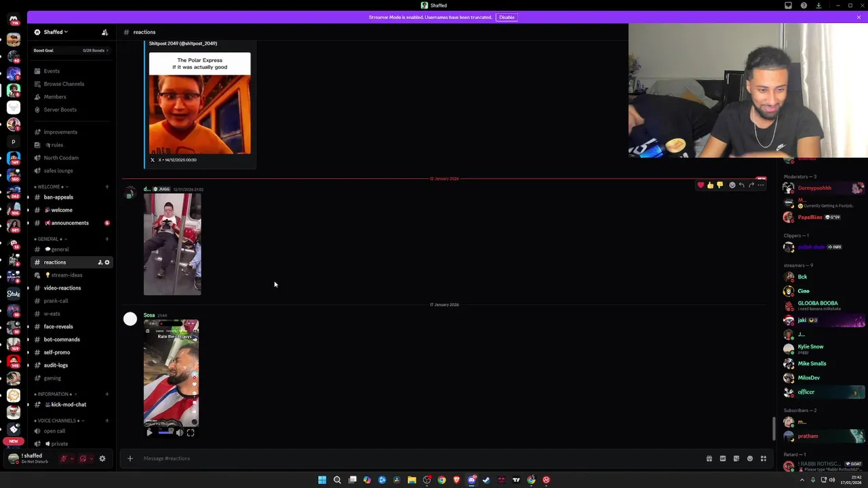Open the Polar Express tweet image
The width and height of the screenshot is (868, 488).
(199, 104)
